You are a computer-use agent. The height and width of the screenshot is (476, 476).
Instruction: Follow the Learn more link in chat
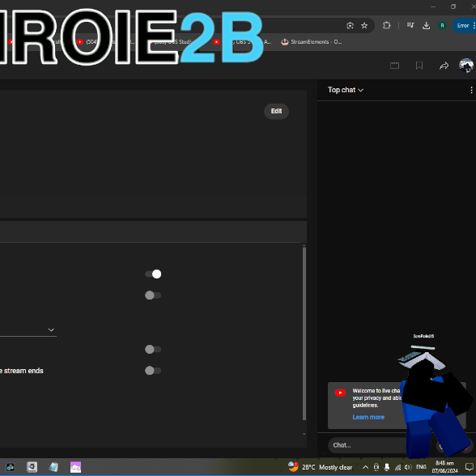[x=368, y=417]
